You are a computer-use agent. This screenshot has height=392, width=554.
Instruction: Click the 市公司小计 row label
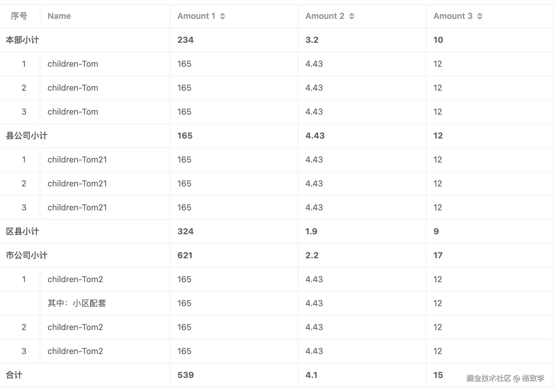click(x=27, y=256)
